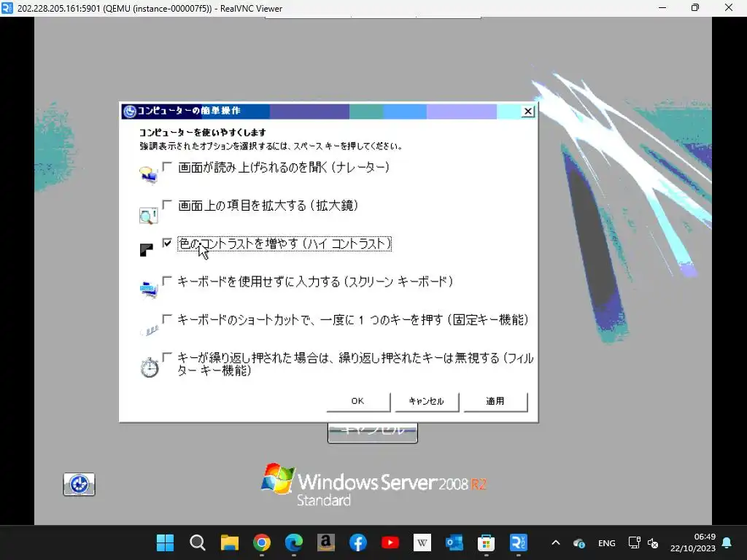Click the 適用 (Apply) button
747x560 pixels.
[495, 402]
